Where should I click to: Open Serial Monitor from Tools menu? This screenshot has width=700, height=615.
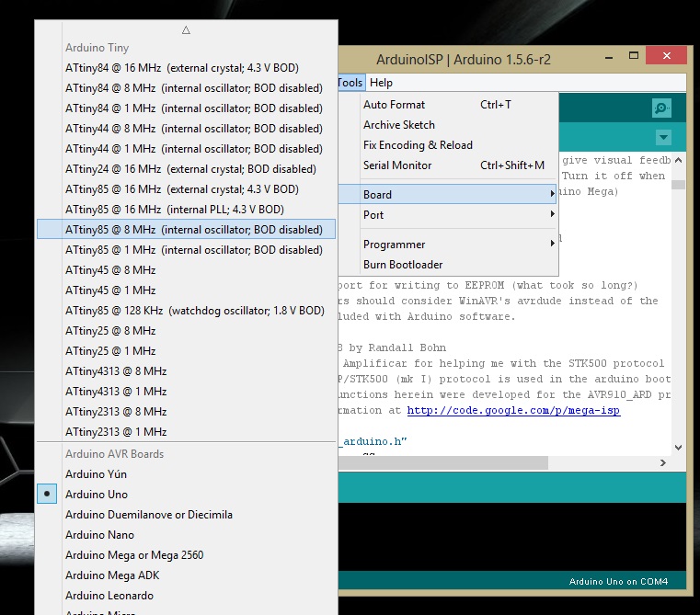(448, 165)
